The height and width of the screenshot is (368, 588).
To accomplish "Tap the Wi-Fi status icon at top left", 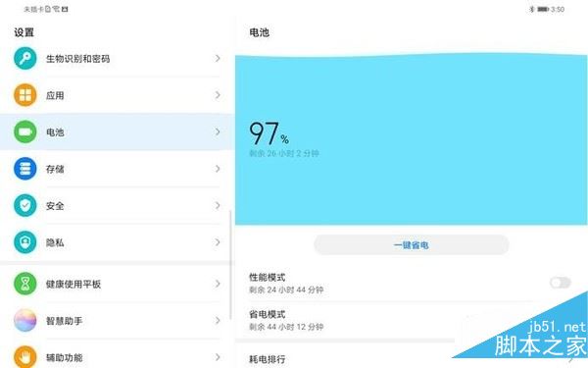I will point(56,9).
